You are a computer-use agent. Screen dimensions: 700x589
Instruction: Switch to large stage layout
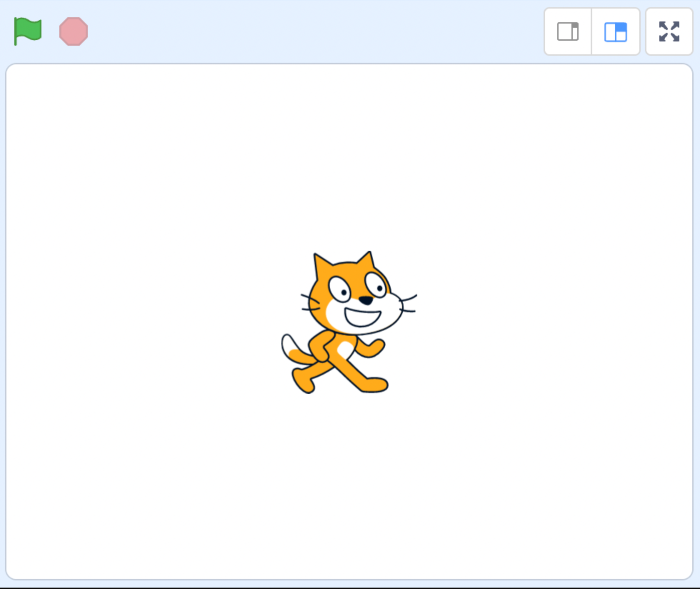pos(615,32)
